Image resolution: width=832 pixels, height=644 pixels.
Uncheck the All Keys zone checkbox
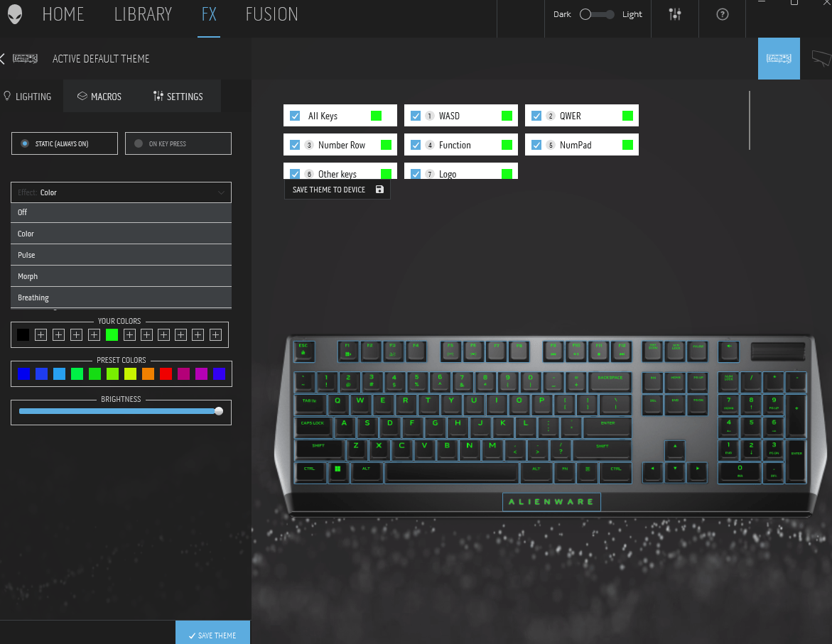[295, 116]
